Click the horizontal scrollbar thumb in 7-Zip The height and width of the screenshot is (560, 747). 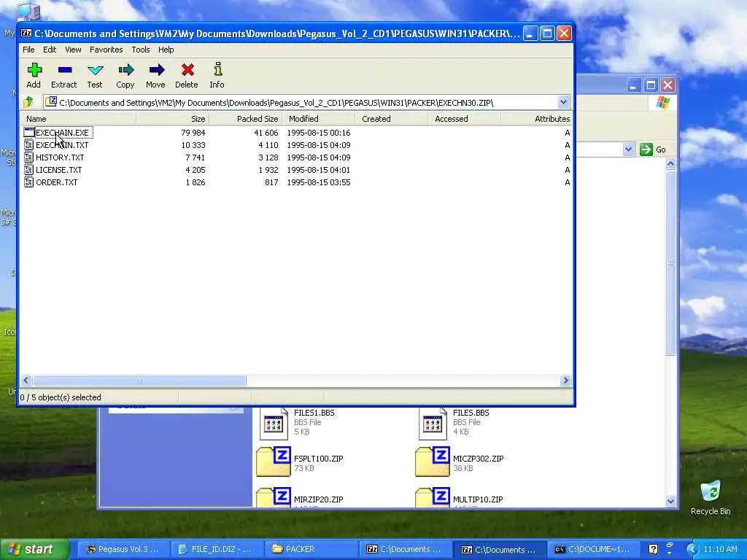(x=139, y=380)
